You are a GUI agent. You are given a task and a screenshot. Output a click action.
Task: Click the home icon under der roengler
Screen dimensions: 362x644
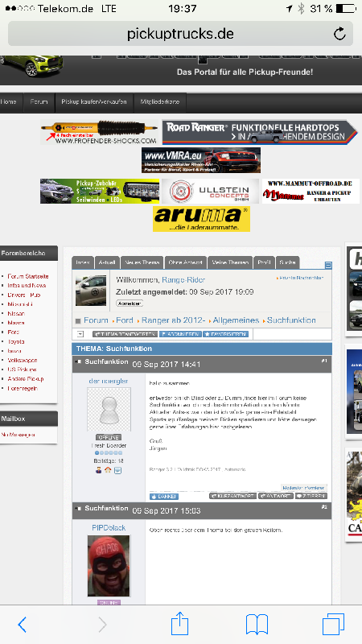point(108,470)
